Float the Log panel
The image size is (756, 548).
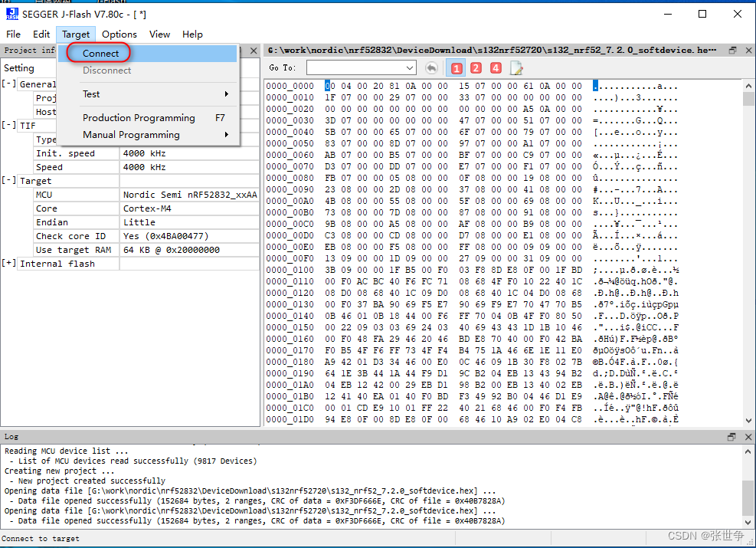coord(731,437)
